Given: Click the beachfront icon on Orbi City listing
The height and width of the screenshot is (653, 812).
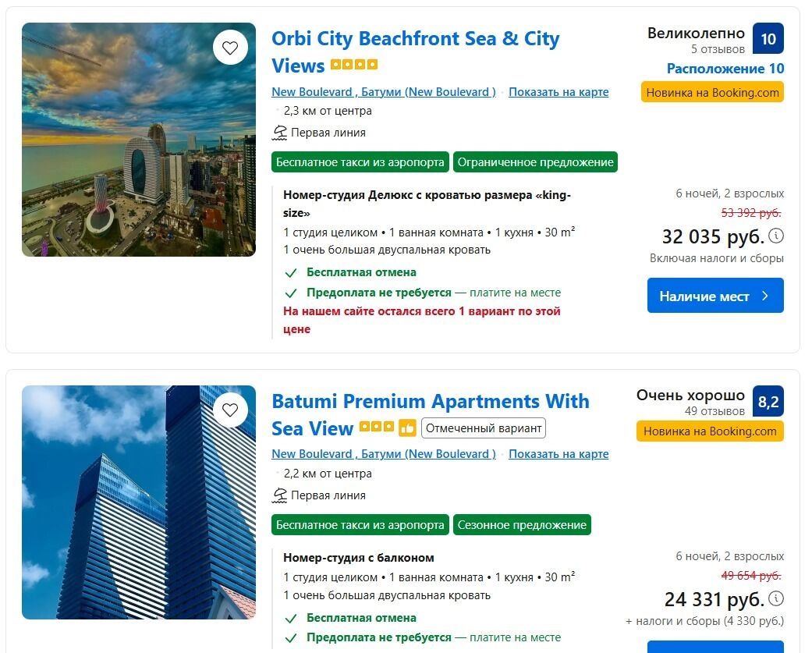Looking at the screenshot, I should [280, 133].
